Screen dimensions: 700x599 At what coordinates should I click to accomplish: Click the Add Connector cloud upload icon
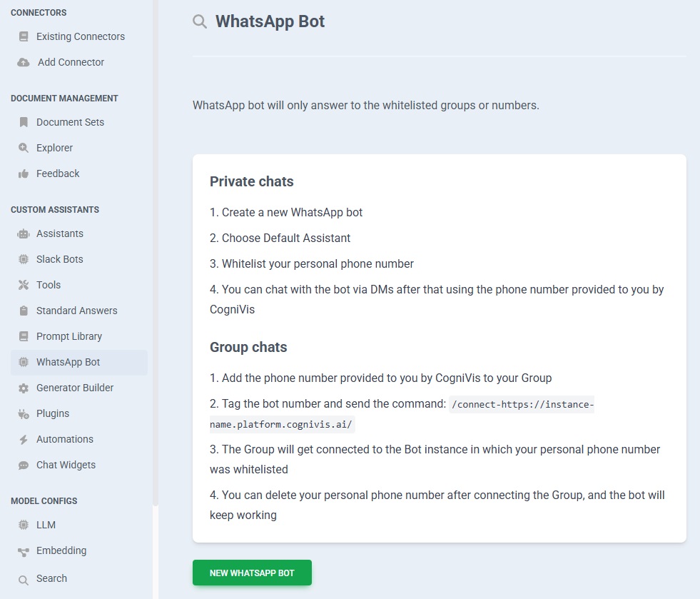24,62
